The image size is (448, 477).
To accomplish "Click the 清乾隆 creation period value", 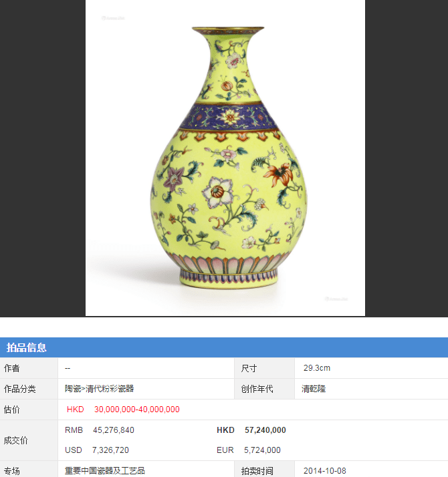I will coord(314,388).
